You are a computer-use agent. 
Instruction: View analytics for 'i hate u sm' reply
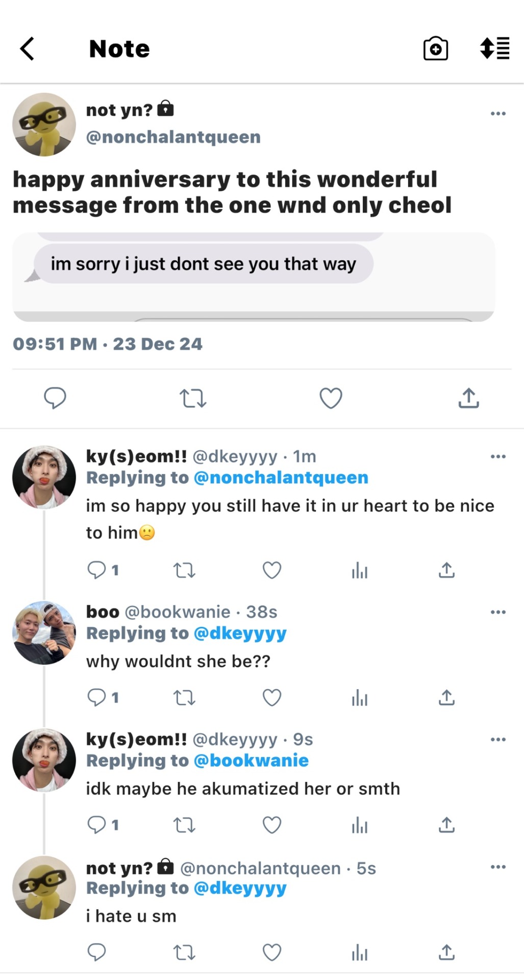(359, 952)
